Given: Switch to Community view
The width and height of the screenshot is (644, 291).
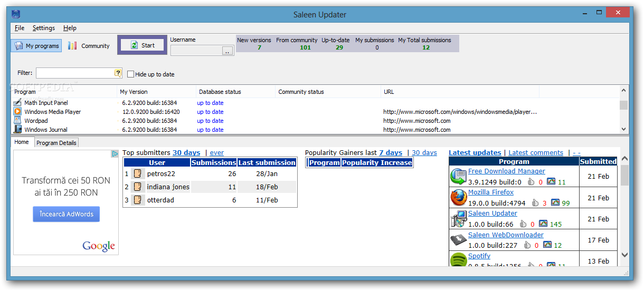Looking at the screenshot, I should point(89,46).
